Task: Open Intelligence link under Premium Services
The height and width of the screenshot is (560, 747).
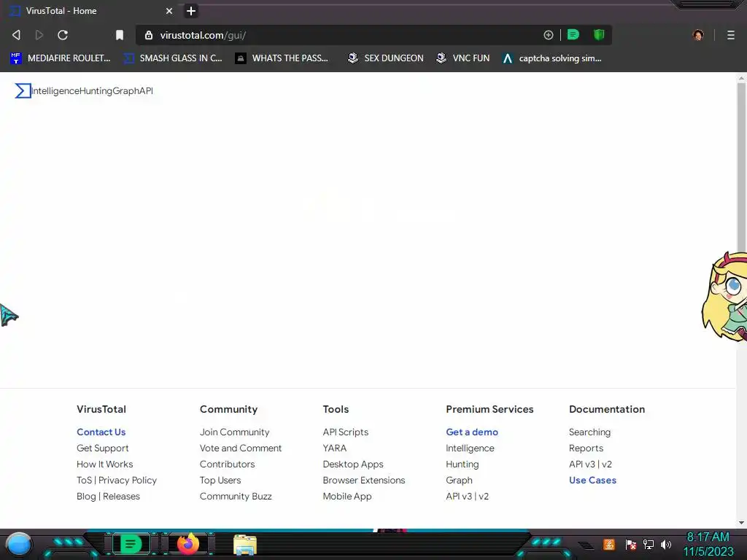Action: point(470,448)
